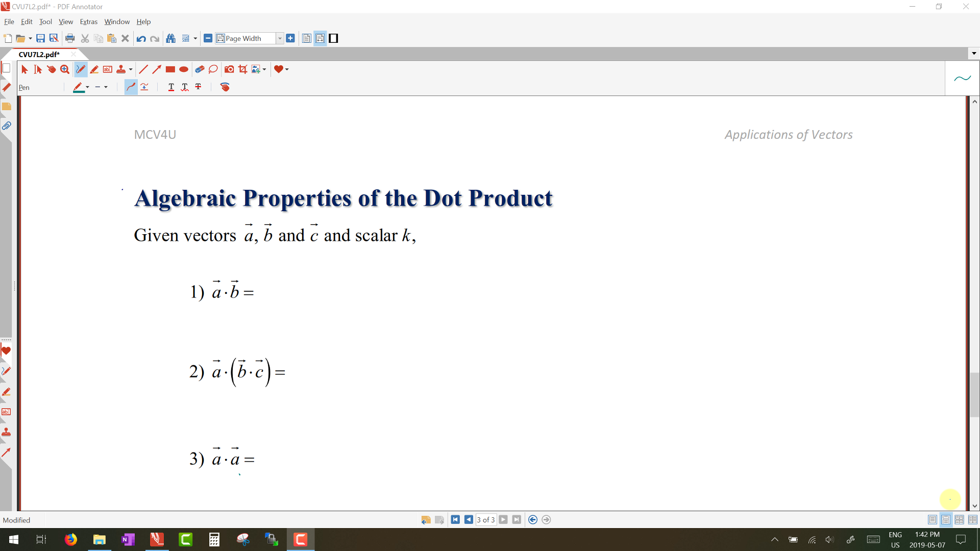Click the Snapshot camera tool
This screenshot has width=980, height=551.
point(229,69)
